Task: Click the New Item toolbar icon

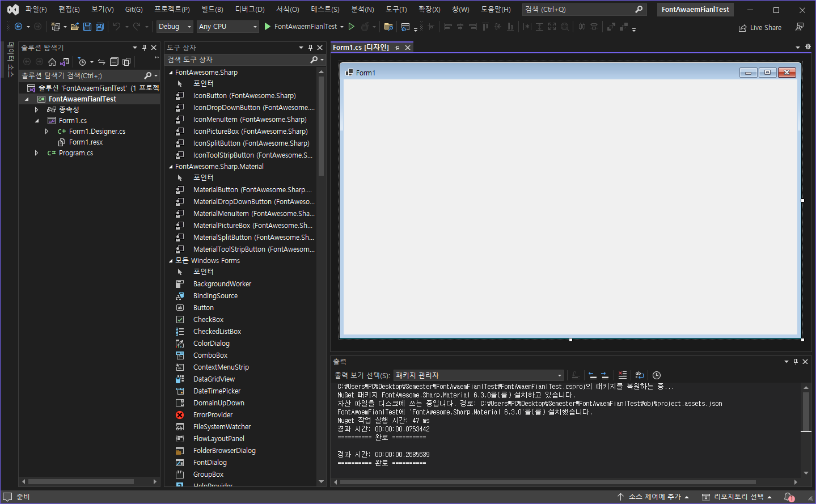Action: (56, 27)
